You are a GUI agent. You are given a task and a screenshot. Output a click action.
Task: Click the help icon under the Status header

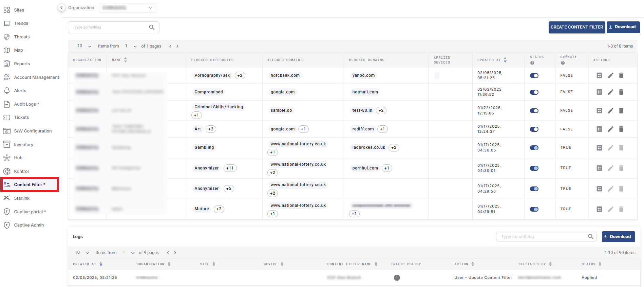pyautogui.click(x=532, y=63)
